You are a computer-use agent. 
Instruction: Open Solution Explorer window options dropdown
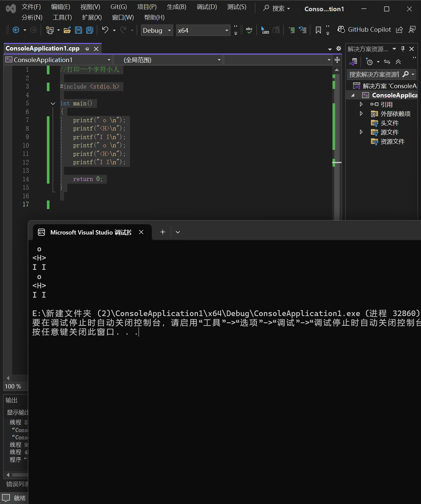click(394, 49)
